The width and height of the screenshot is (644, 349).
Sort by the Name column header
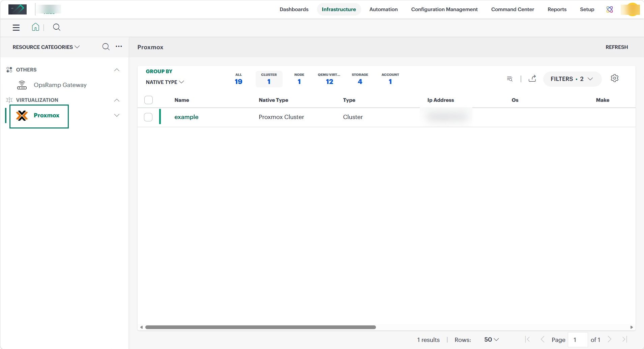(182, 100)
